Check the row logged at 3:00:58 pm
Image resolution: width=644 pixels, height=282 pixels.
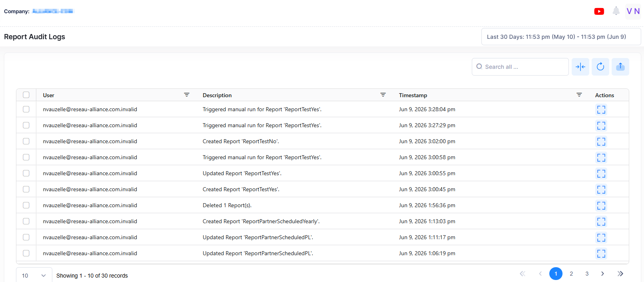coord(26,157)
